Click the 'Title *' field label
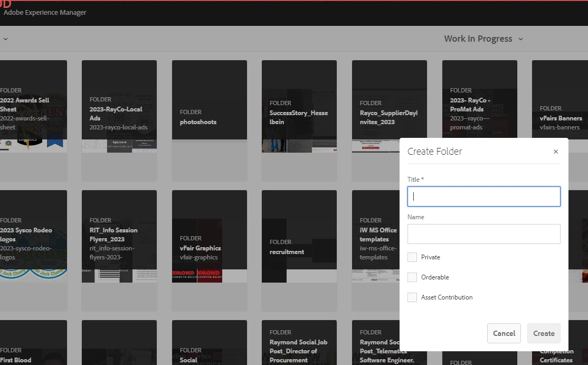588x365 pixels. tap(415, 179)
